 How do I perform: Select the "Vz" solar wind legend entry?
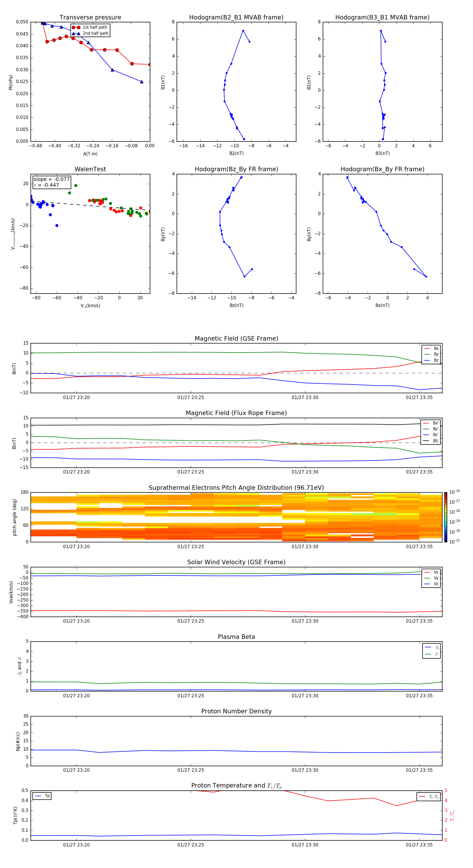pyautogui.click(x=431, y=584)
